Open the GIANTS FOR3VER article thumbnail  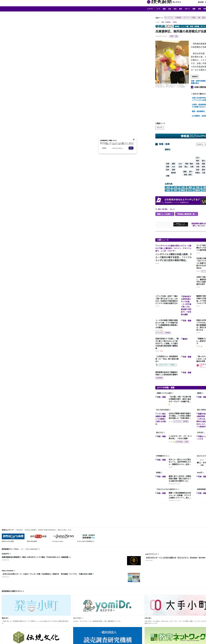click(134, 560)
